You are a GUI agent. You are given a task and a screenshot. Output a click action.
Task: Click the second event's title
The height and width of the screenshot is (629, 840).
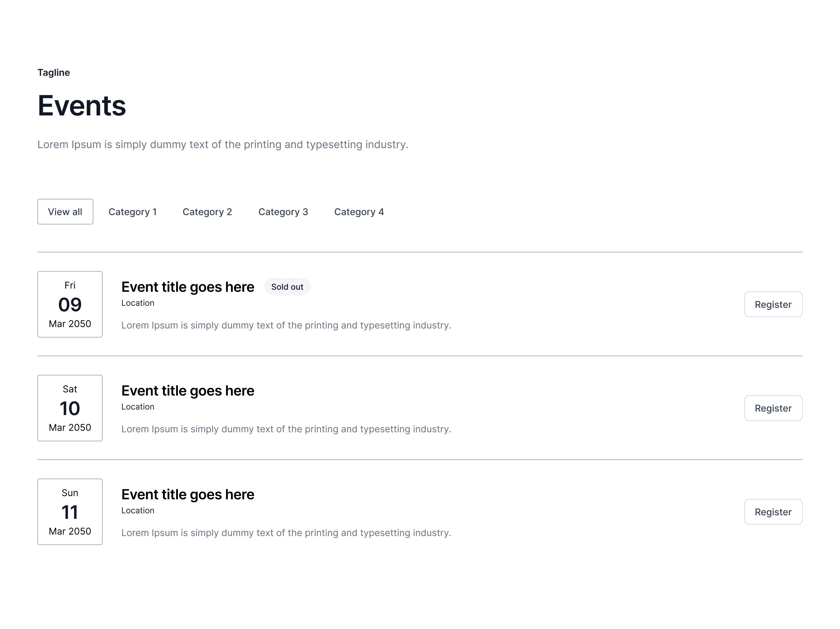[x=188, y=390]
